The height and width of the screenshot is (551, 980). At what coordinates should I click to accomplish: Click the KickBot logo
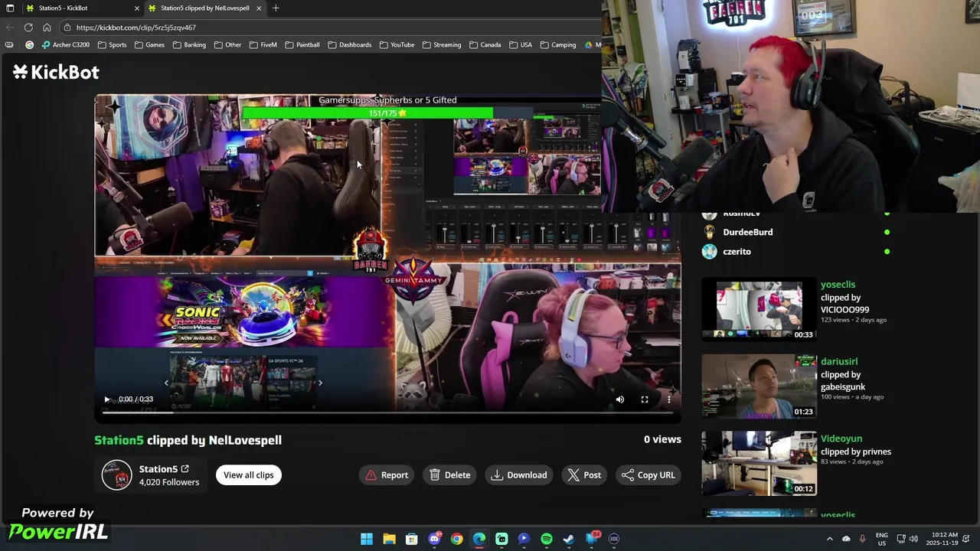pyautogui.click(x=56, y=72)
